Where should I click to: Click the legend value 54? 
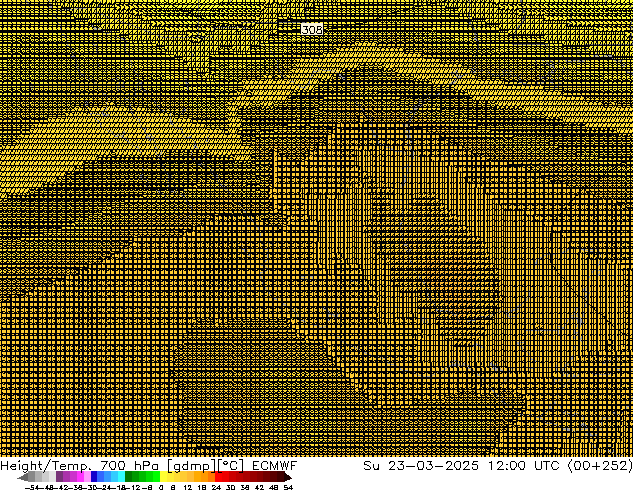coord(288,487)
